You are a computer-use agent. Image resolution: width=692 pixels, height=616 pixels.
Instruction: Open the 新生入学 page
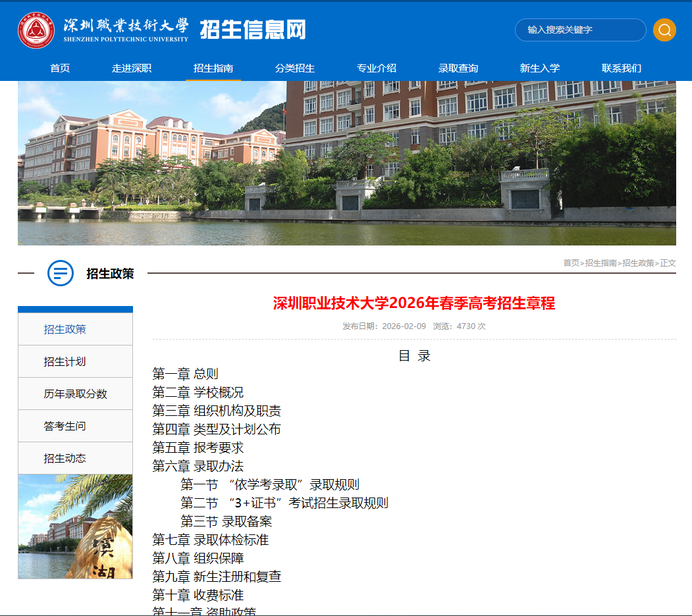coord(539,68)
